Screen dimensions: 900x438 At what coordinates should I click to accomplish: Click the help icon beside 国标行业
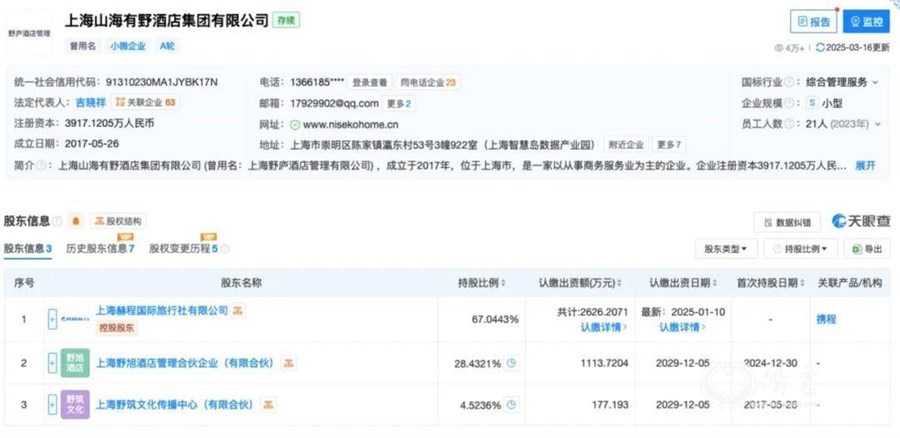pyautogui.click(x=790, y=82)
